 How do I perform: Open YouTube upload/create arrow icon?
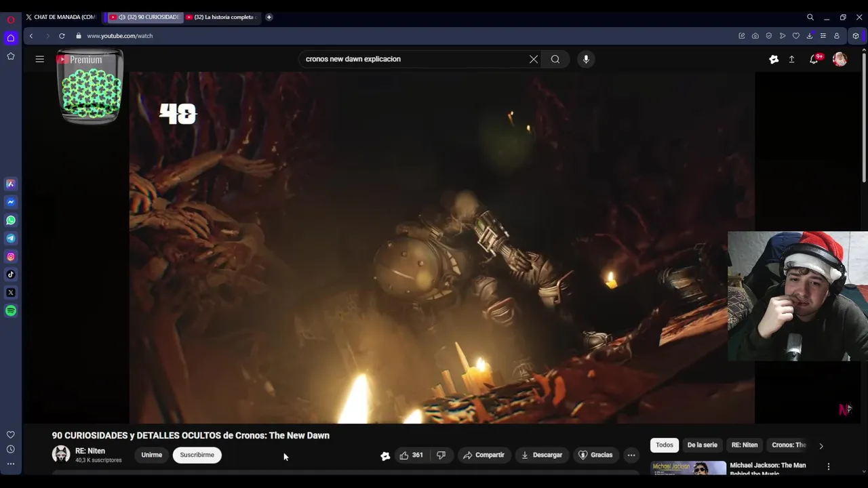791,60
